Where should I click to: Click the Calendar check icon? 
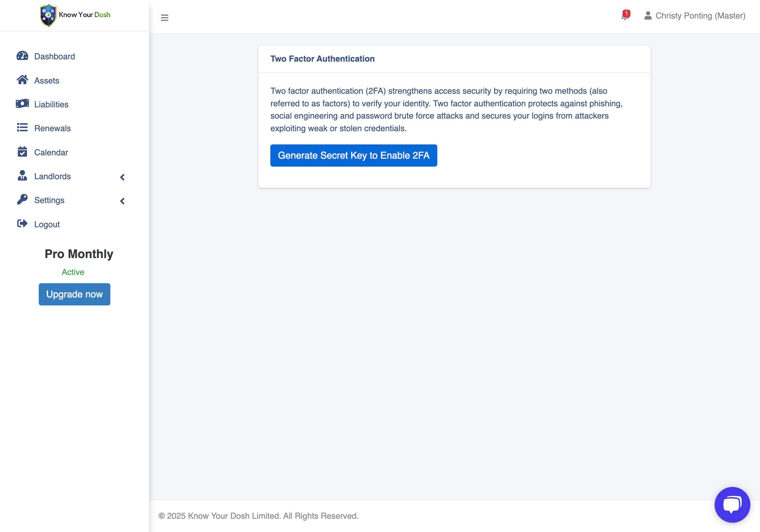[x=22, y=152]
